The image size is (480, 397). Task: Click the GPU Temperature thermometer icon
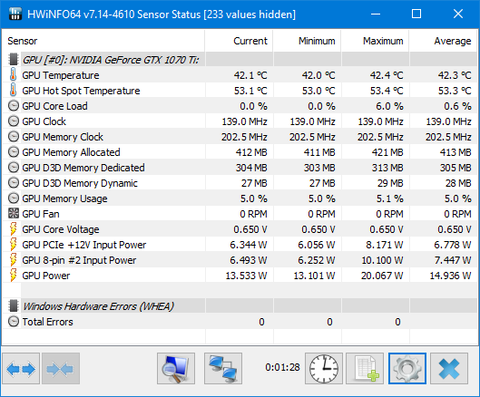[13, 75]
